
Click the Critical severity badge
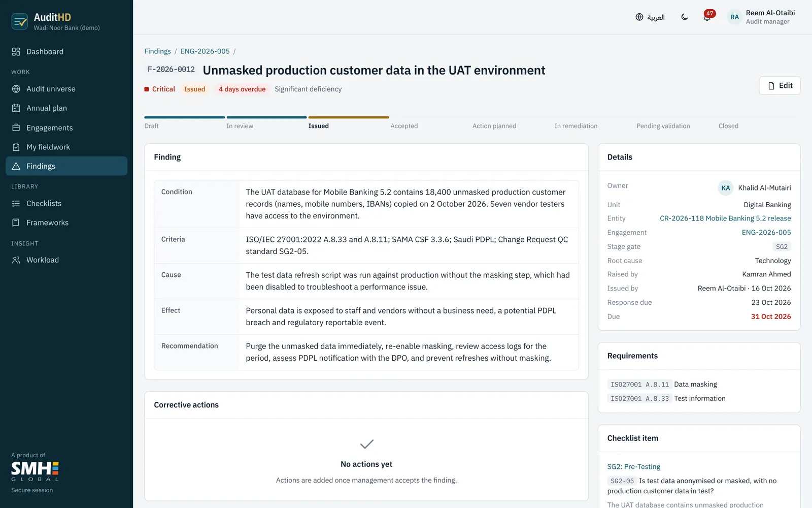pos(160,89)
